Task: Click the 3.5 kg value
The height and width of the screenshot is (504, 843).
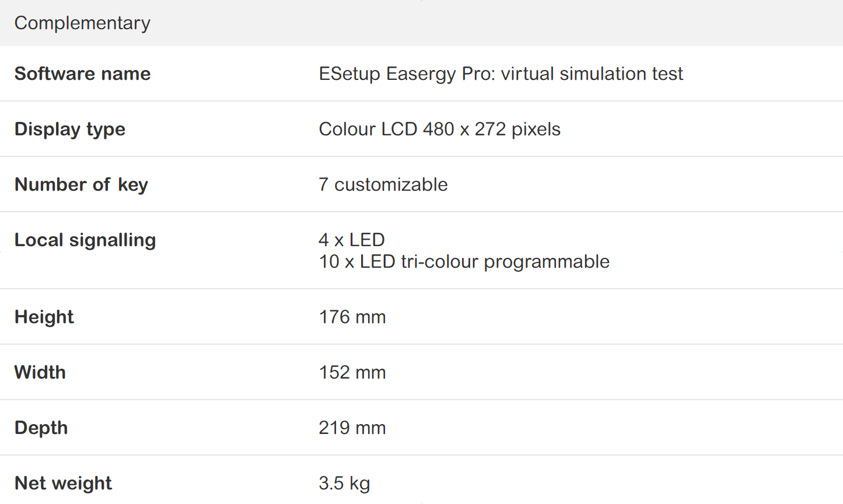Action: (344, 484)
